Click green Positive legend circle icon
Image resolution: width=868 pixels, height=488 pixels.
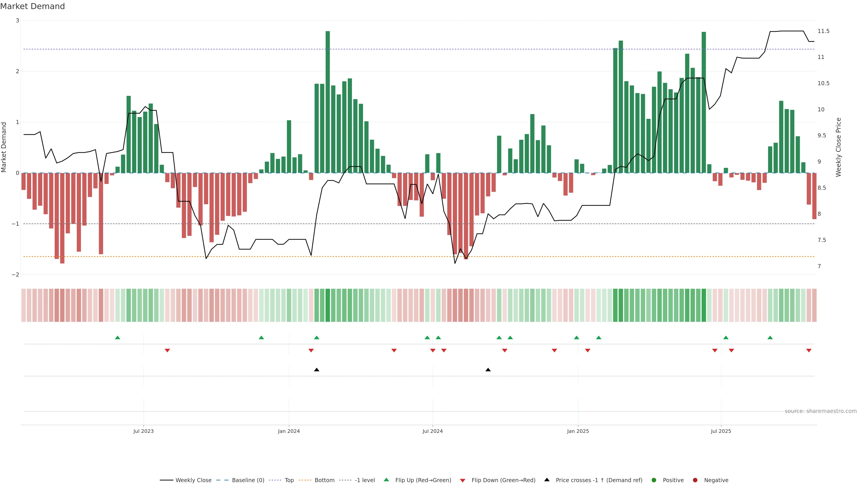(x=654, y=480)
